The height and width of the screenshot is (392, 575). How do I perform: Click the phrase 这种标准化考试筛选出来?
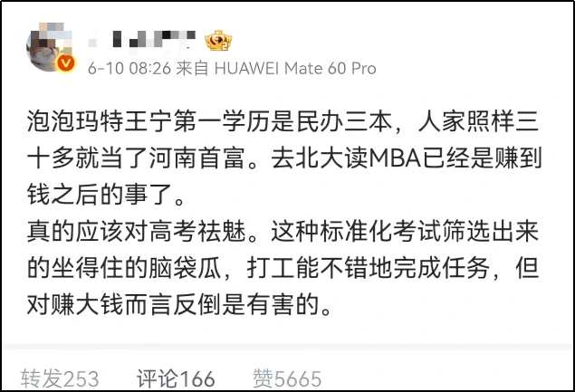click(x=405, y=232)
